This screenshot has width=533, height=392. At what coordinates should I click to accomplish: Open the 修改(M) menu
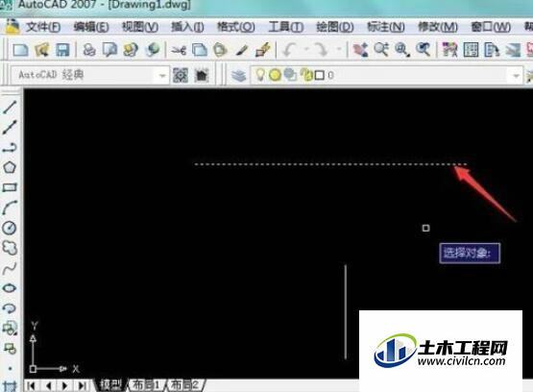coord(438,27)
